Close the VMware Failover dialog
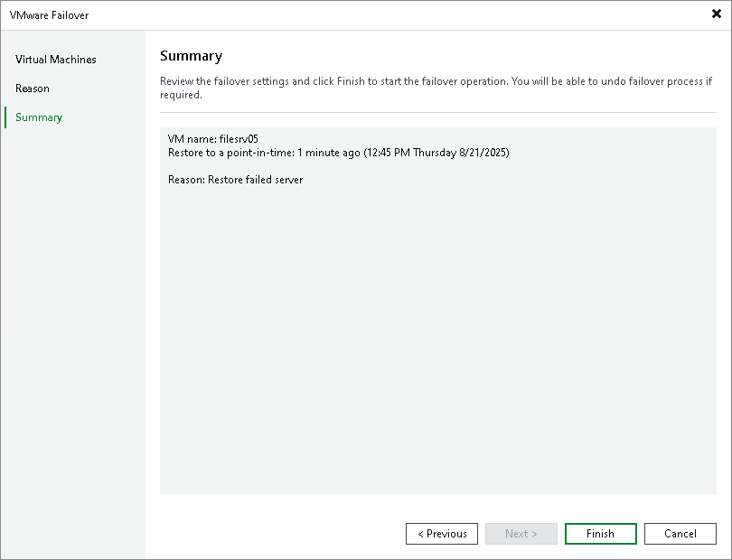Image resolution: width=732 pixels, height=560 pixels. [716, 14]
